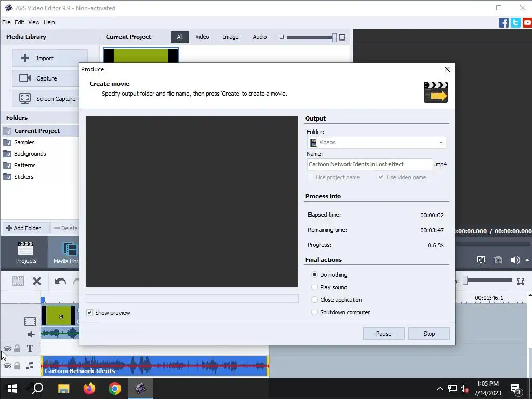This screenshot has height=399, width=532.
Task: Select Shutdown computer final action
Action: click(314, 312)
